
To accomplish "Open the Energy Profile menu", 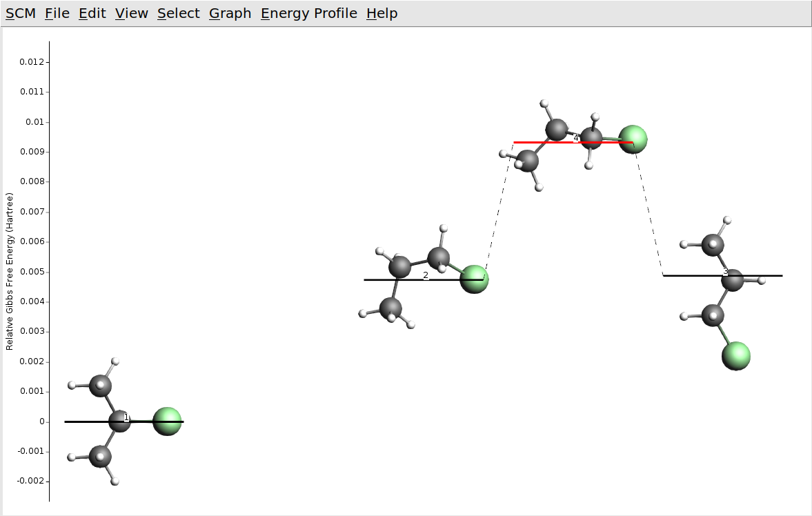I will pos(308,14).
